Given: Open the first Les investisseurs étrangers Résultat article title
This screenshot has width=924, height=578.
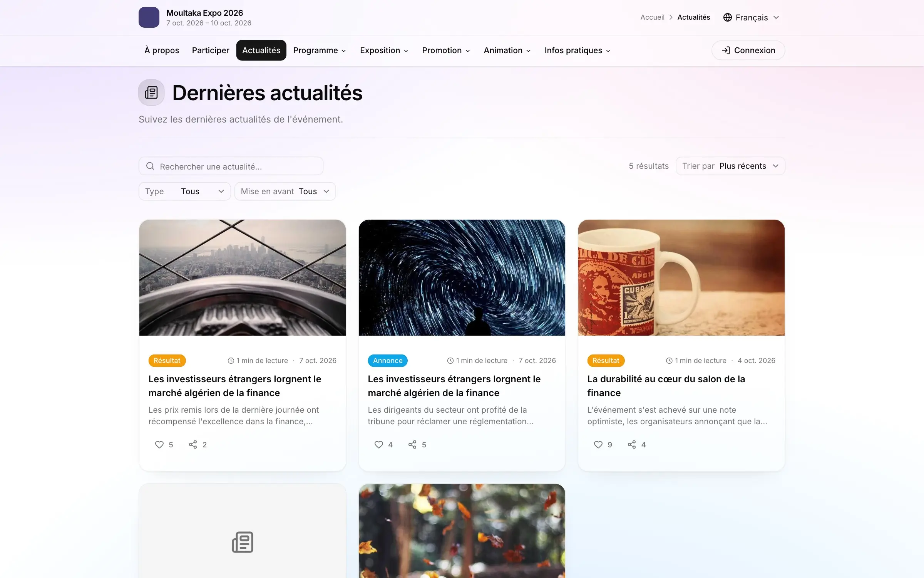Looking at the screenshot, I should tap(235, 386).
